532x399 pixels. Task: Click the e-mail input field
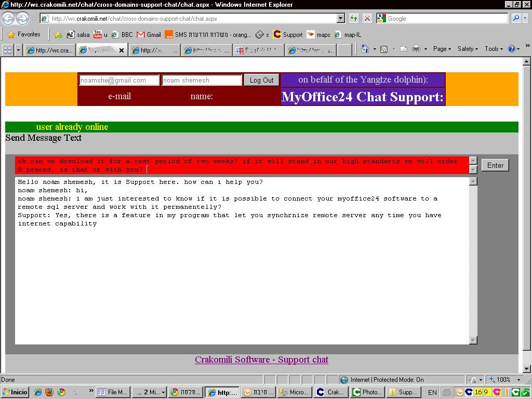(x=119, y=80)
